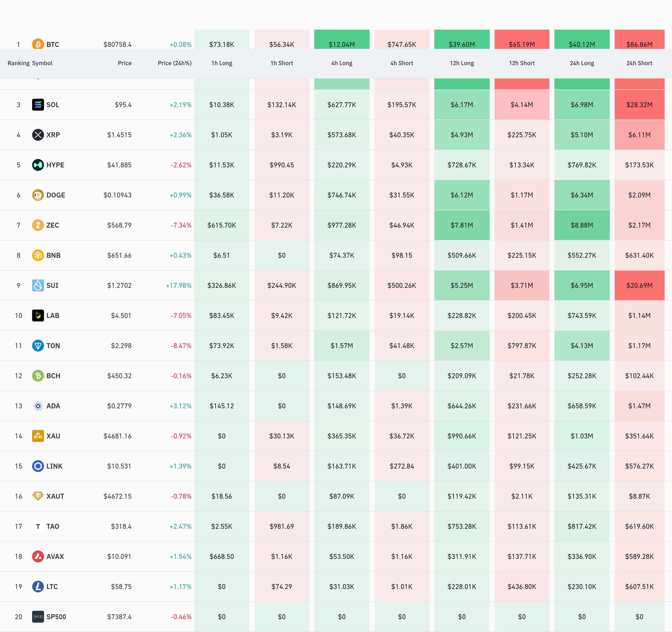Click the AVAX red logo icon
Viewport: 672px width, 632px height.
[38, 556]
